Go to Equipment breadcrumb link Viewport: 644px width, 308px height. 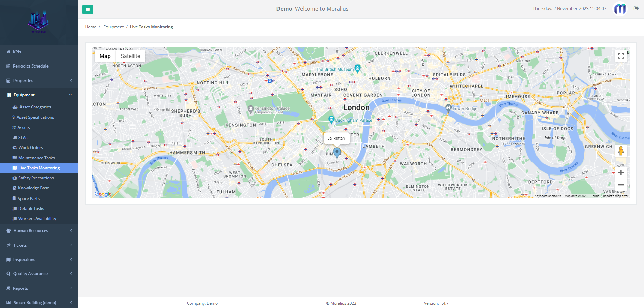(x=114, y=27)
